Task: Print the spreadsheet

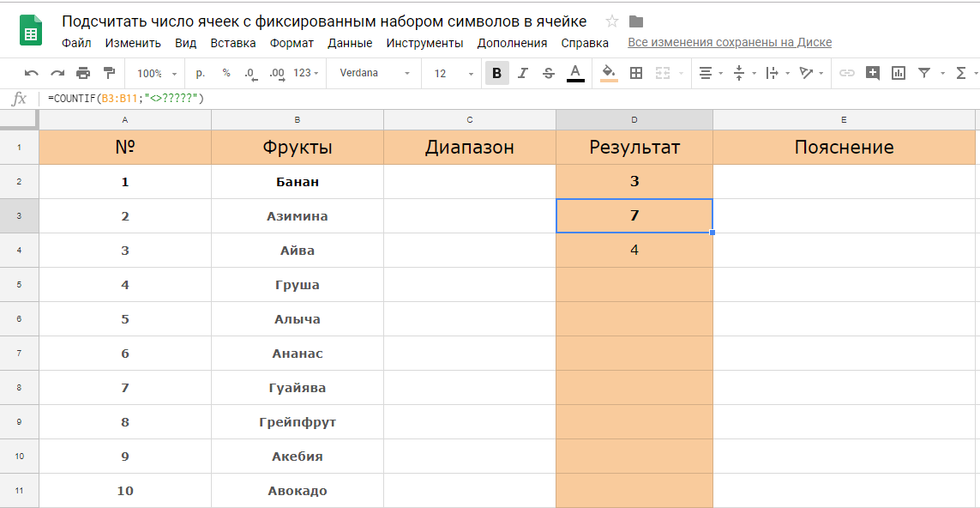Action: [x=83, y=73]
